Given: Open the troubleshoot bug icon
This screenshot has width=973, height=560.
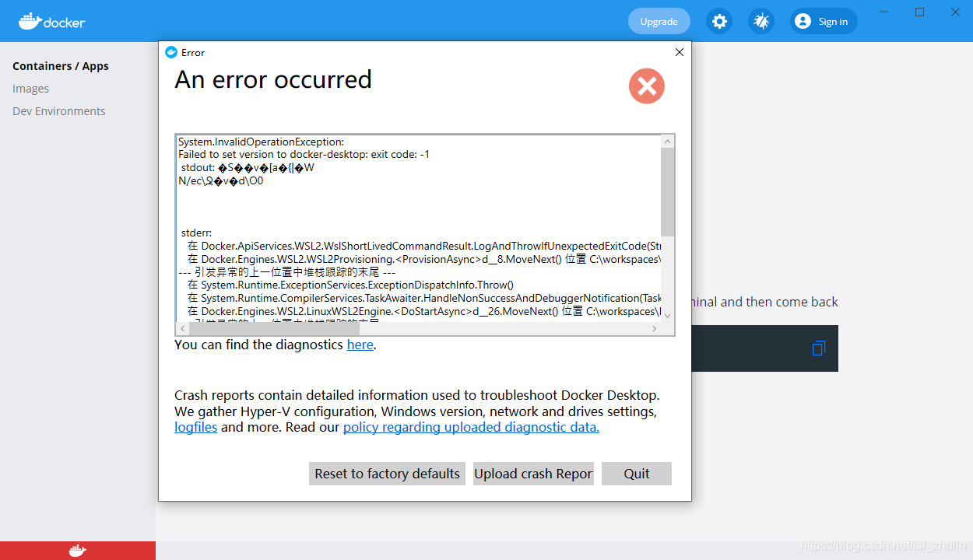Looking at the screenshot, I should 761,21.
